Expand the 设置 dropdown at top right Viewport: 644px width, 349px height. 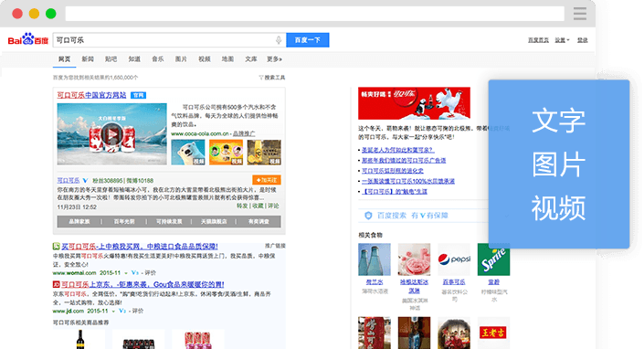[563, 40]
